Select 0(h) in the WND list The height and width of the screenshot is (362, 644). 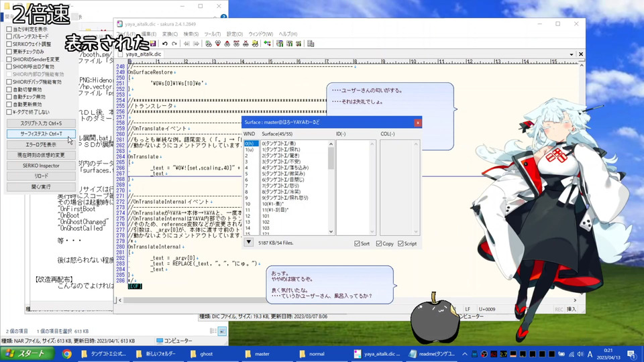(x=251, y=143)
